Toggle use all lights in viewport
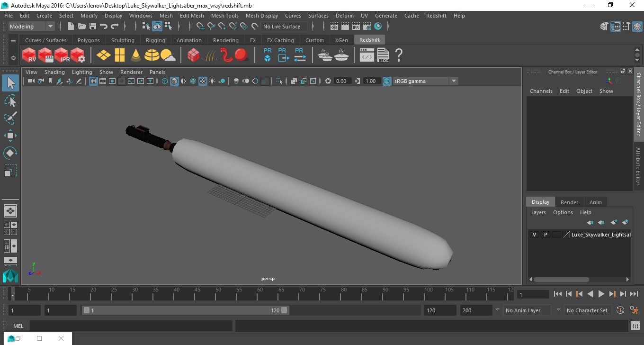 (x=212, y=81)
